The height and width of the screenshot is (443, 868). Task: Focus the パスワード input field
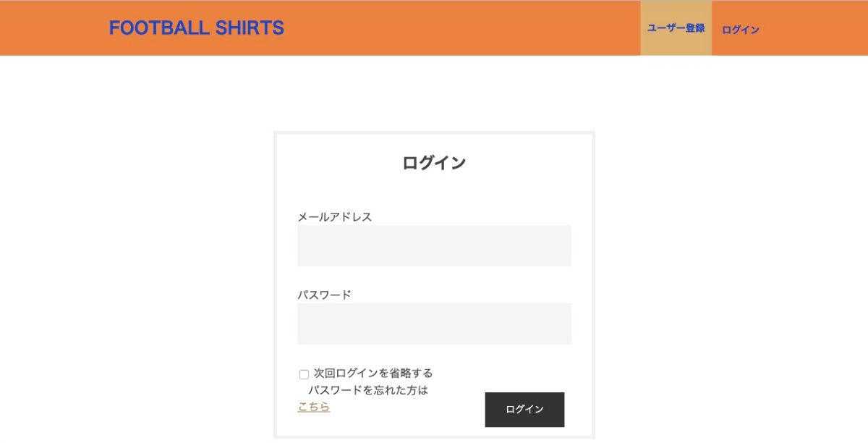tap(434, 324)
